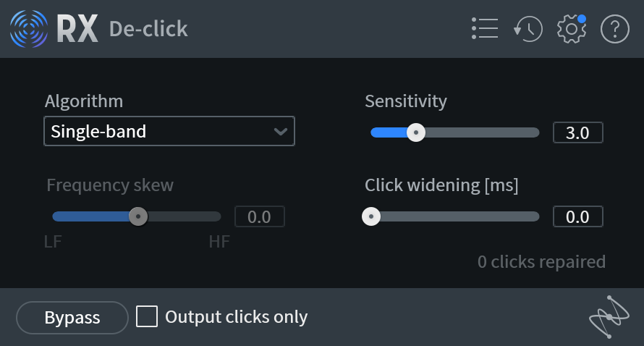Click the Sensitivity slider handle
The height and width of the screenshot is (346, 644).
416,132
